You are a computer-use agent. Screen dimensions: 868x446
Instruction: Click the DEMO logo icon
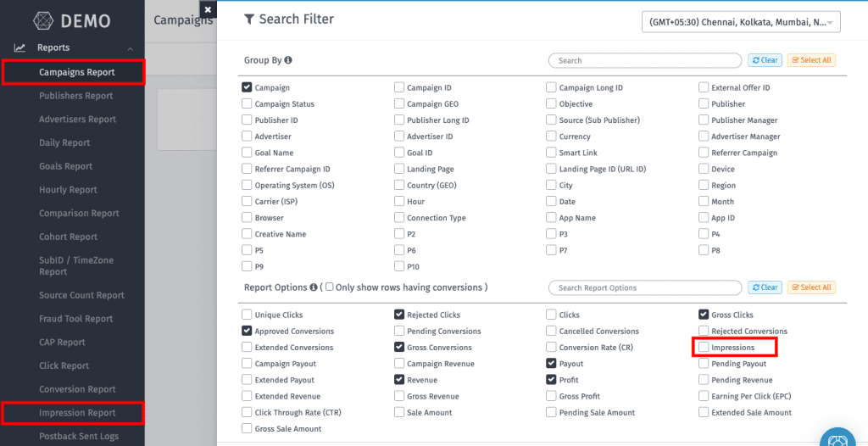[x=43, y=20]
